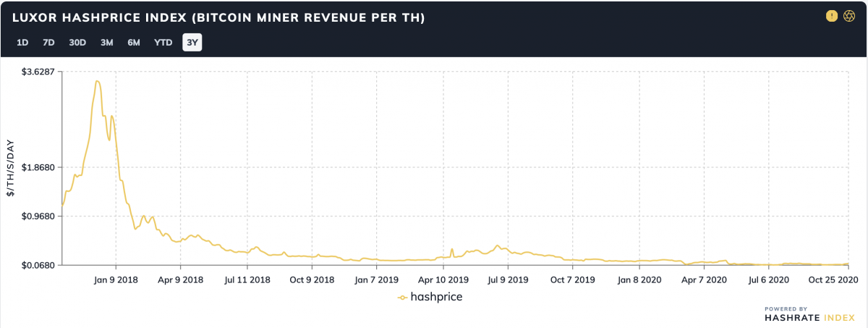The width and height of the screenshot is (868, 328).
Task: Click the Luxor Hashprice Index chart title
Action: pos(218,17)
